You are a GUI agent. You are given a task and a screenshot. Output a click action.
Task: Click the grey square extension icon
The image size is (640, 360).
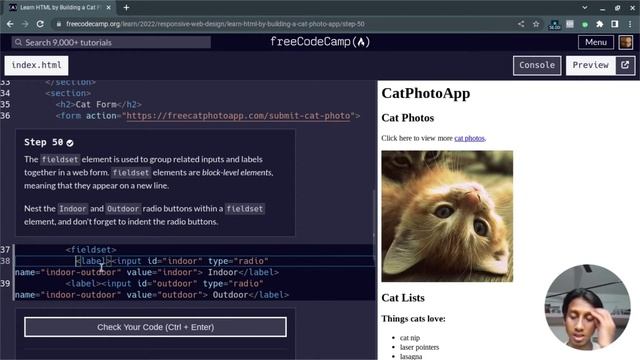pos(570,24)
